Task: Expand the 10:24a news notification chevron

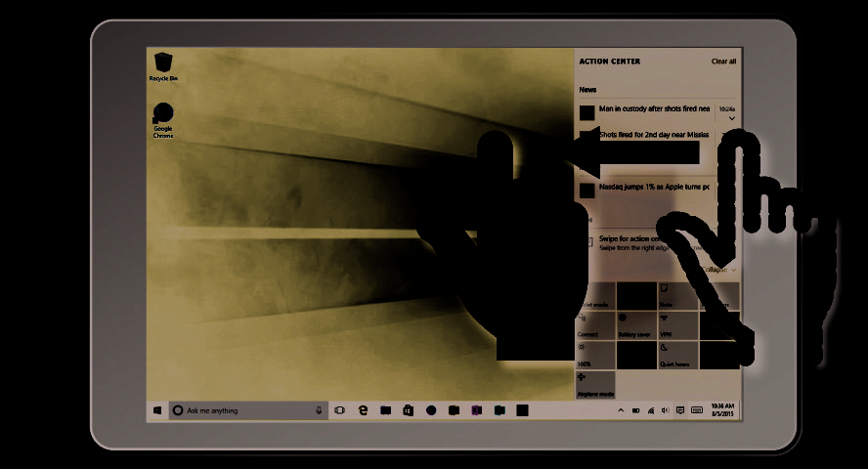Action: (731, 118)
